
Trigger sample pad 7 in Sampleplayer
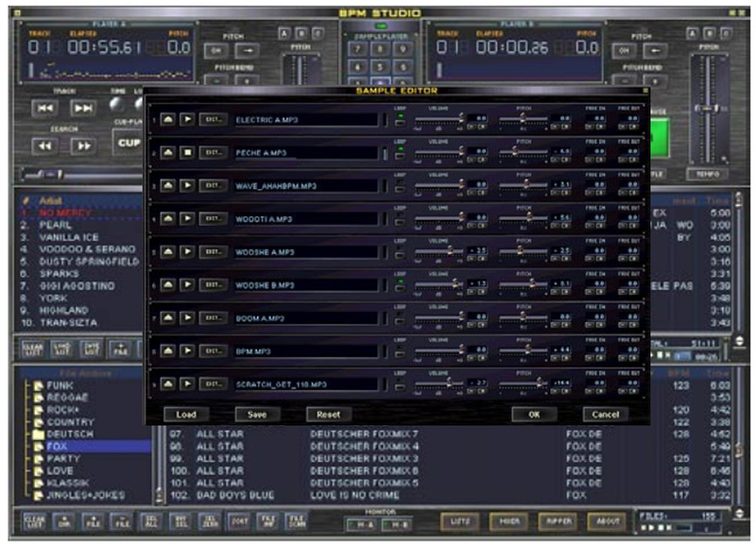pyautogui.click(x=357, y=49)
